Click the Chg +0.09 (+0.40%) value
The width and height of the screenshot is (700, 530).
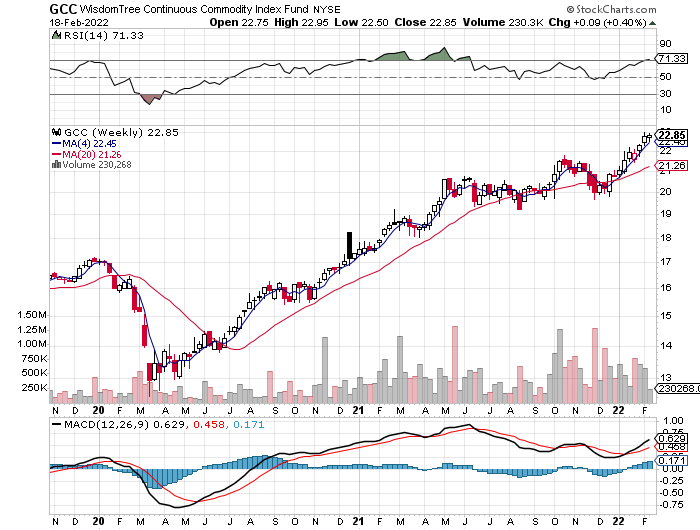(x=597, y=22)
